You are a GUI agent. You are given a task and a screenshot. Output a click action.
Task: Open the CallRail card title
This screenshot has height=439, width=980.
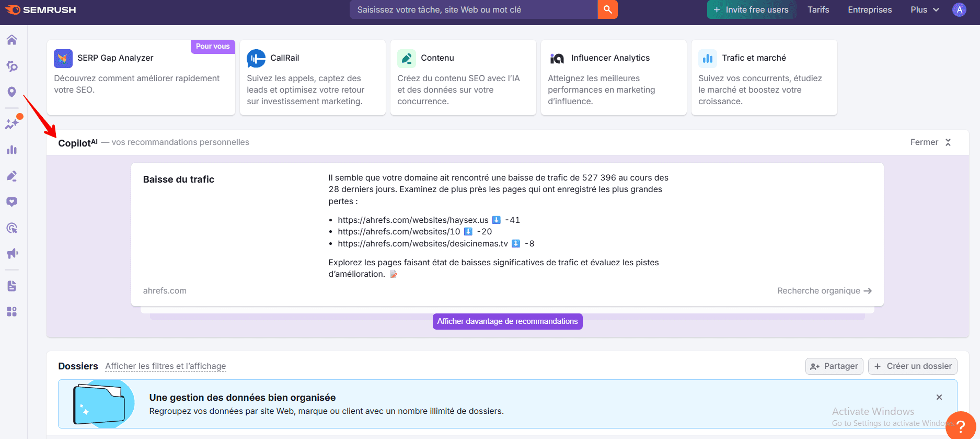(285, 58)
